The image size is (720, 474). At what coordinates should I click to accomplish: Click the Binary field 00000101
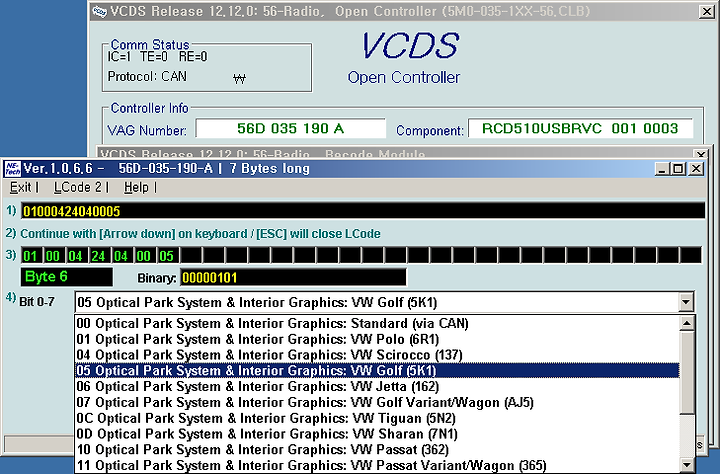tap(293, 277)
